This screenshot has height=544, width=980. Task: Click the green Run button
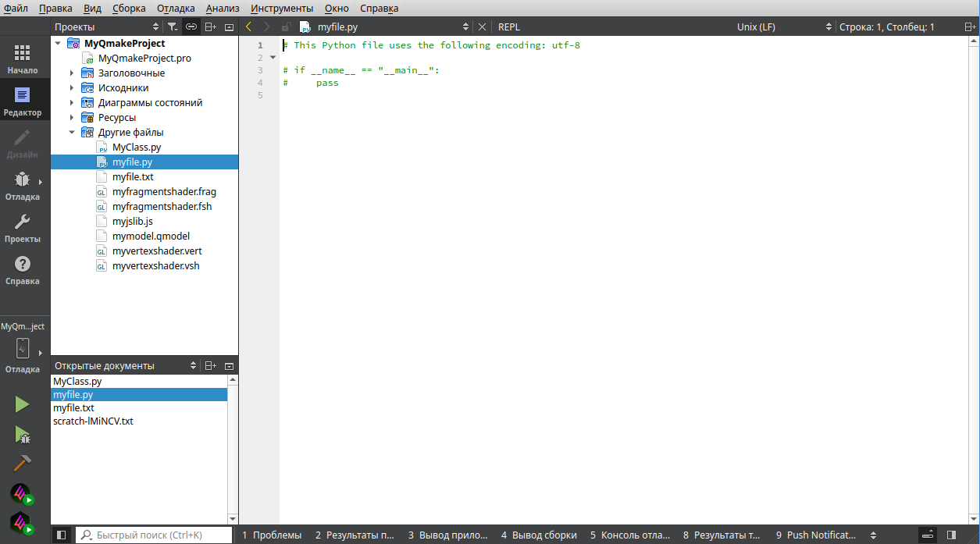22,404
